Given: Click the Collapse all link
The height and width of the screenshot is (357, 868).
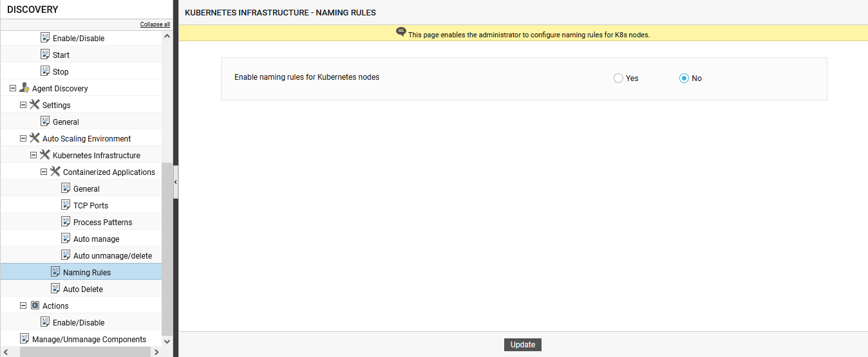Looking at the screenshot, I should 155,24.
